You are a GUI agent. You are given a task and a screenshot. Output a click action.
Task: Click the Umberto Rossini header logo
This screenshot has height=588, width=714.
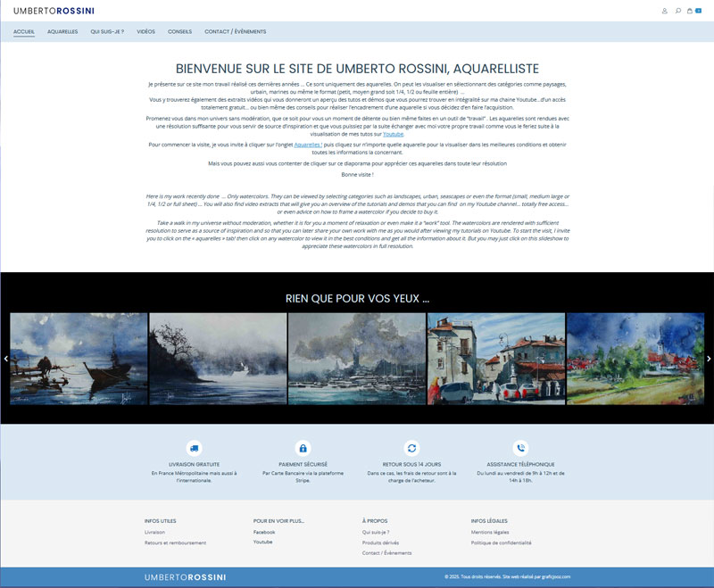[54, 11]
